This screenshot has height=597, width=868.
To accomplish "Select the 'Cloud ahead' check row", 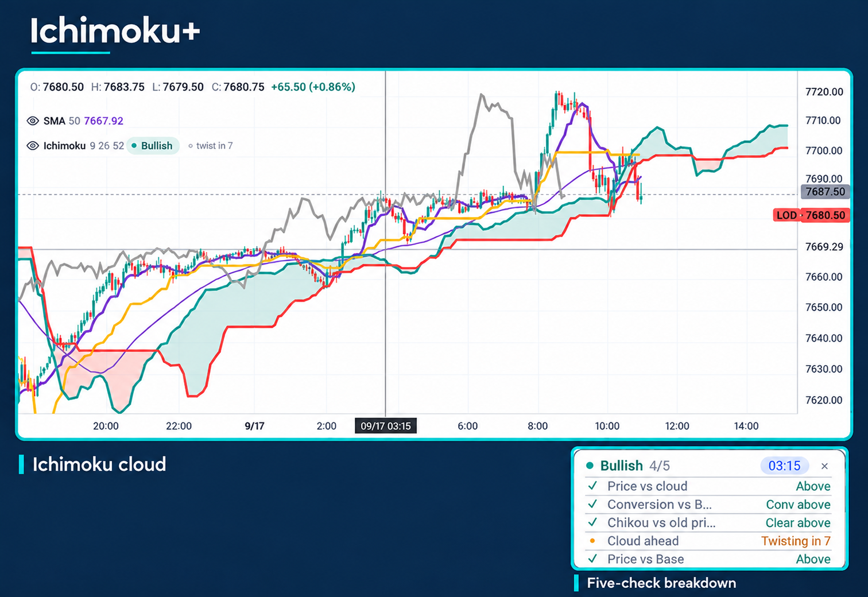I will tap(708, 541).
